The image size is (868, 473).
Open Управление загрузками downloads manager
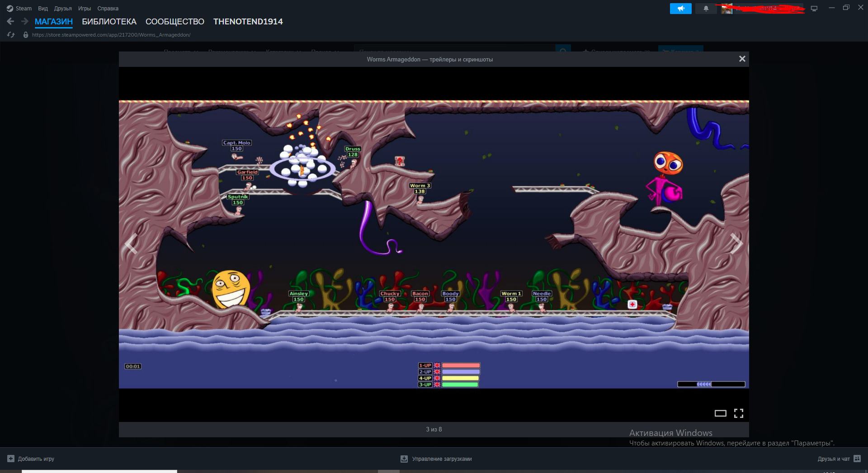[x=436, y=459]
